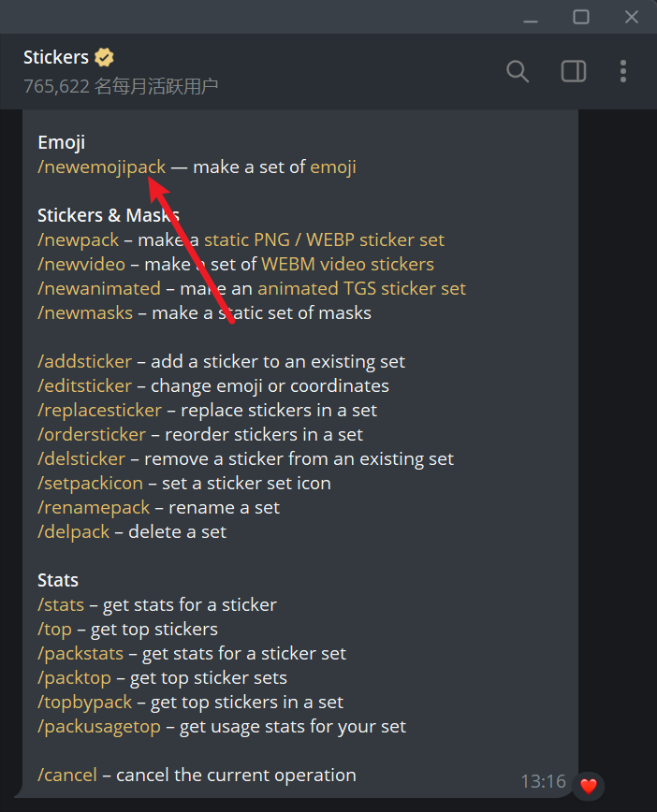Click the /stats command link
Screen dimensions: 657x812
pyautogui.click(x=61, y=605)
